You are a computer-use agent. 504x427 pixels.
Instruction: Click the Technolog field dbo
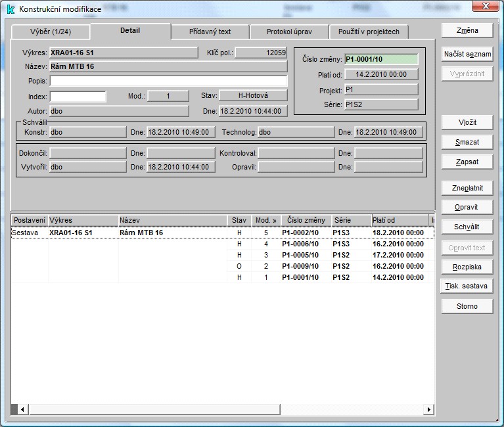296,133
